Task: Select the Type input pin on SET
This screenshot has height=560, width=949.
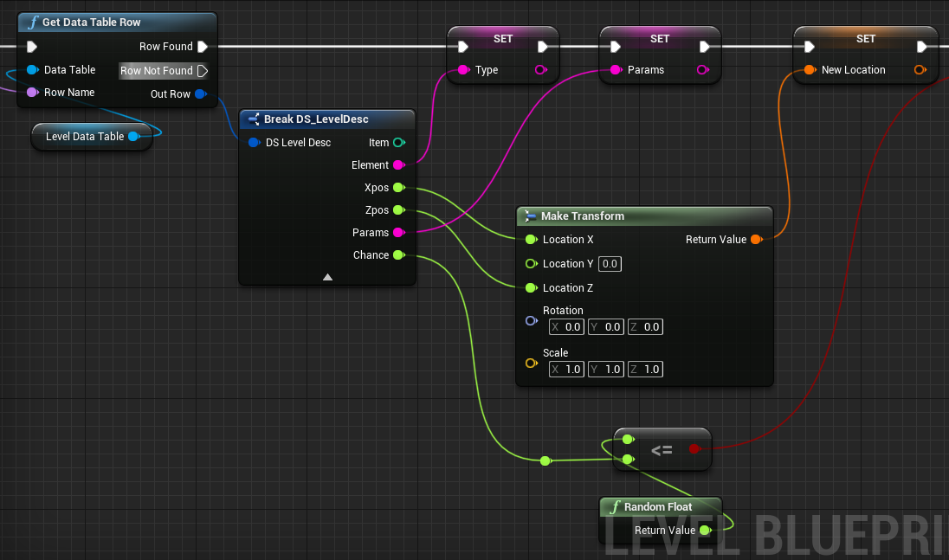Action: 463,69
